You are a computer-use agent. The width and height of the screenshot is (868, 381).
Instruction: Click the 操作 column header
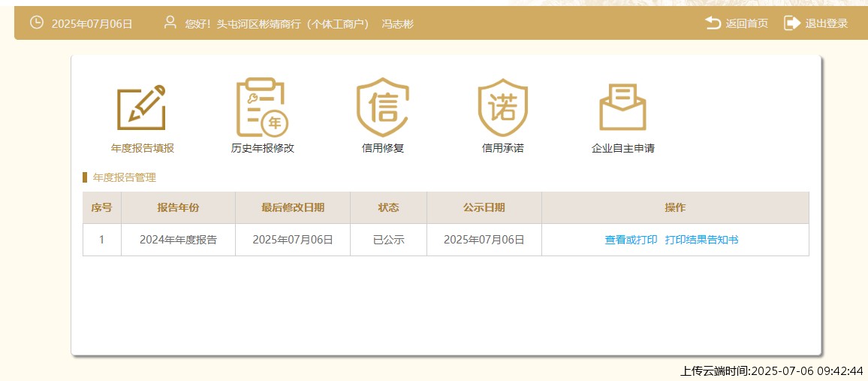[x=675, y=207]
